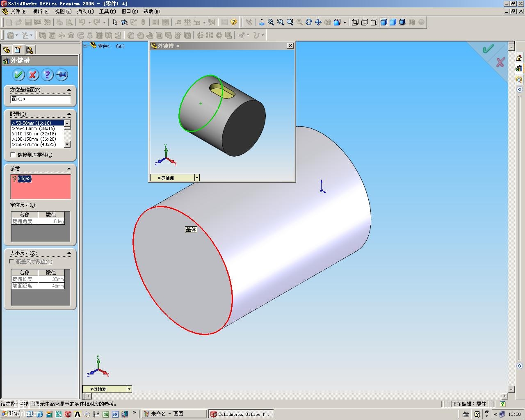Activate the Pan view tool

pyautogui.click(x=318, y=22)
